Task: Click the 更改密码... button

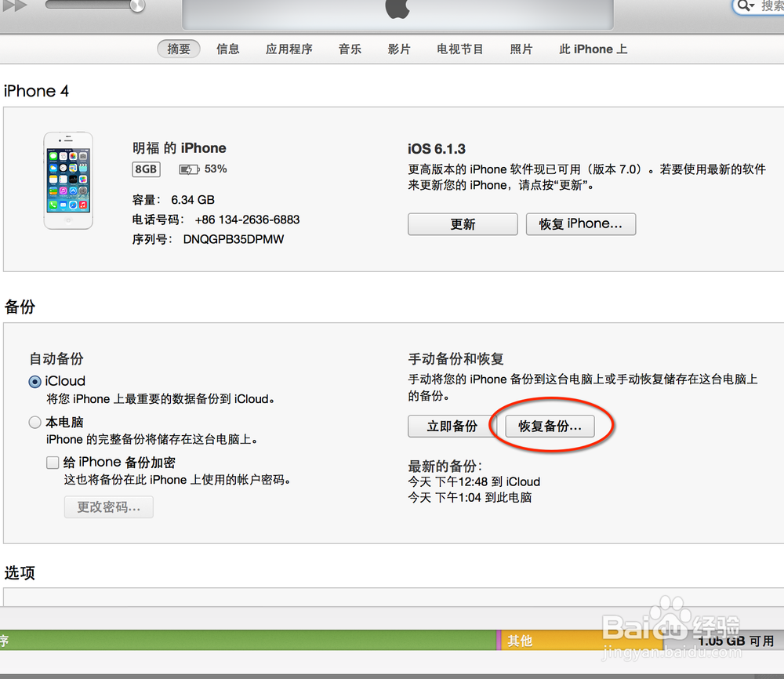Action: click(108, 507)
